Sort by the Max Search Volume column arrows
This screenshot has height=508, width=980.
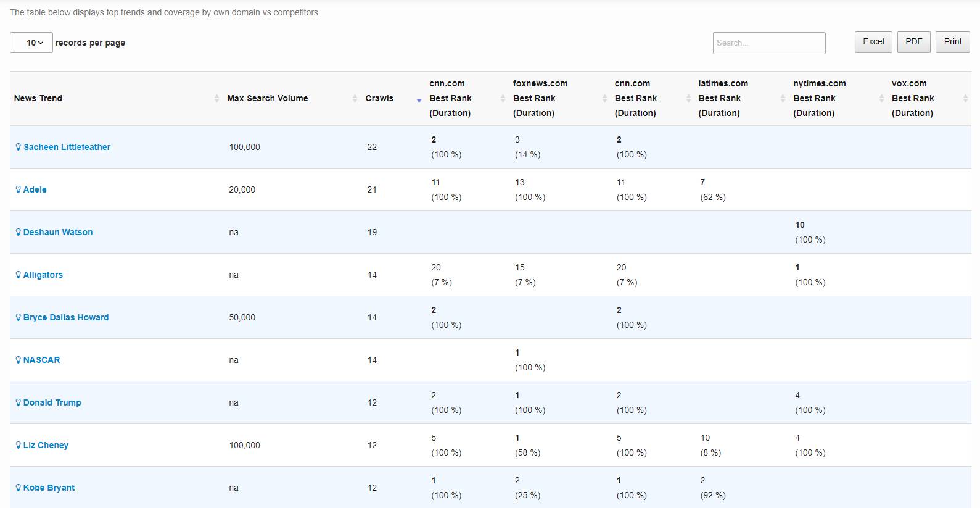click(355, 99)
